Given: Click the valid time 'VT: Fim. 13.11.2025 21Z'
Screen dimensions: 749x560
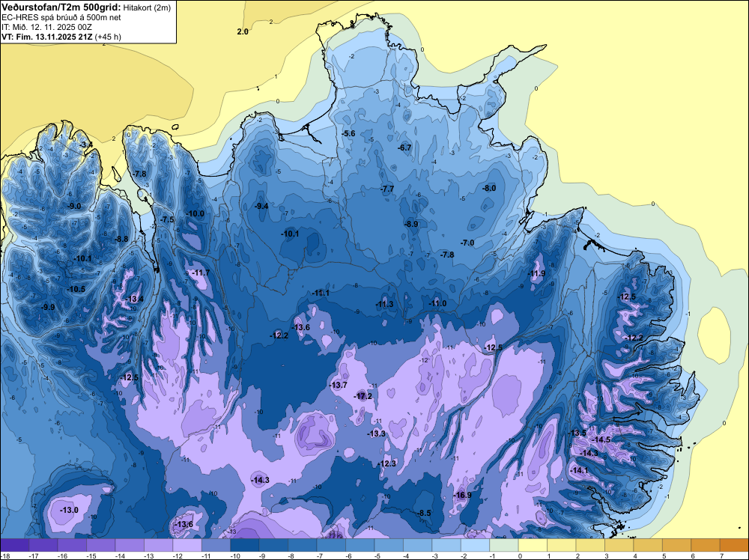Looking at the screenshot, I should pyautogui.click(x=47, y=37).
